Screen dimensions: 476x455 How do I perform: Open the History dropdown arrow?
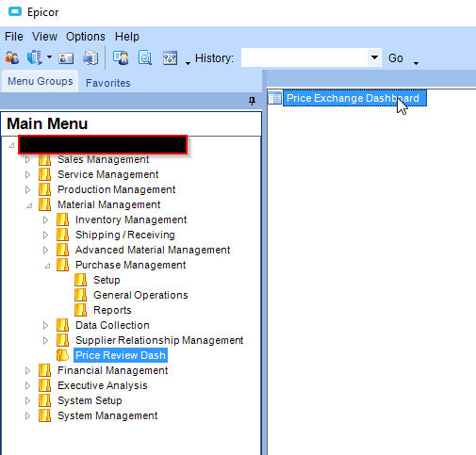[374, 57]
